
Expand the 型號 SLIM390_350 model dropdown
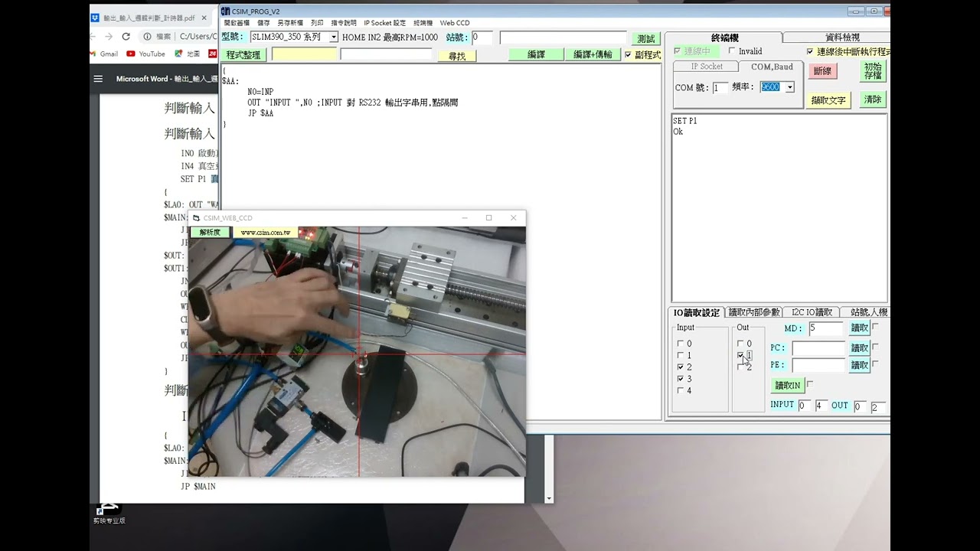[334, 37]
